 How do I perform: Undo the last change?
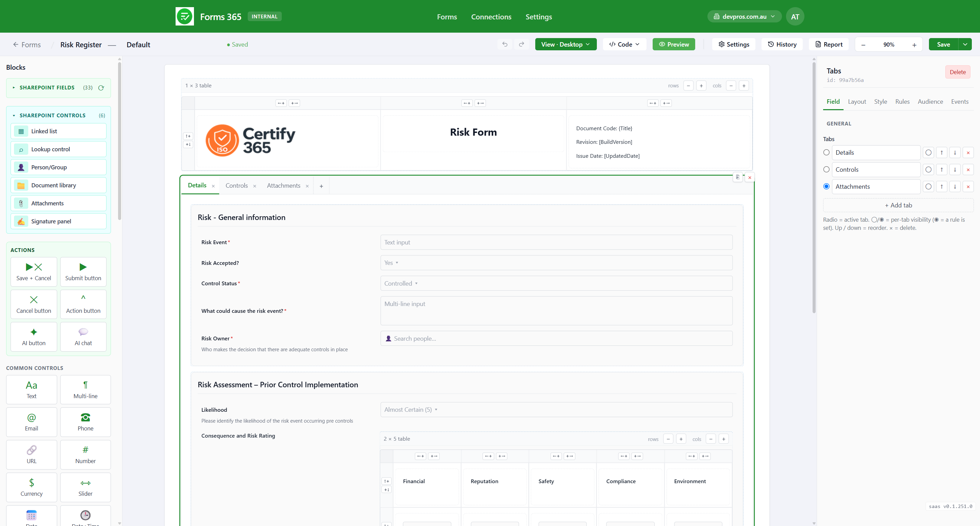pos(505,45)
